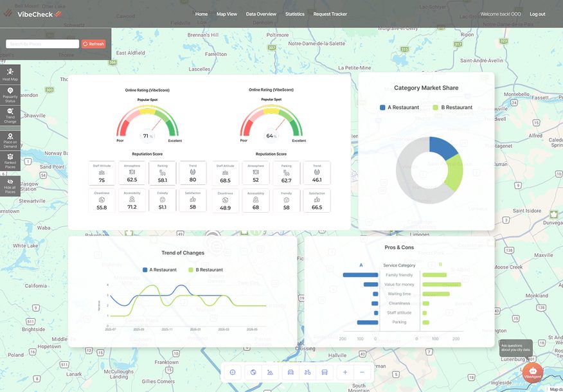The image size is (563, 392).
Task: Click green Value for money bar
Action: coord(442,284)
